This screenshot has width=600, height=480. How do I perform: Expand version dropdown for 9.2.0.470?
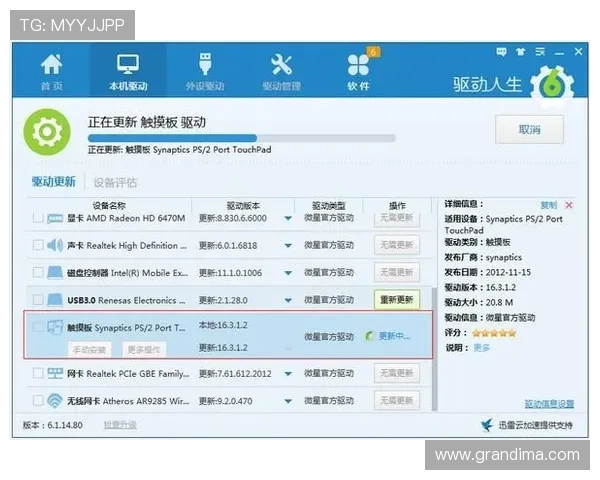(288, 402)
